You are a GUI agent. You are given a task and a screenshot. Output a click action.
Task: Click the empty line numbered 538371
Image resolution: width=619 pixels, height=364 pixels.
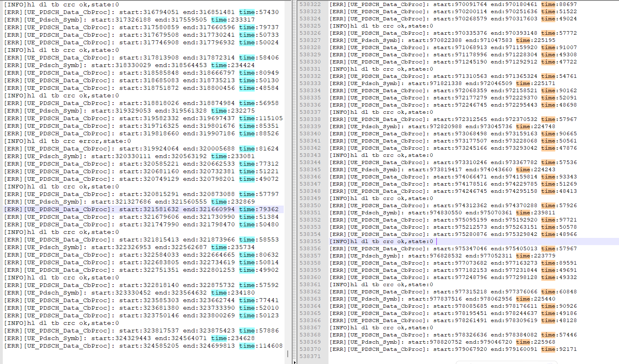pos(310,356)
